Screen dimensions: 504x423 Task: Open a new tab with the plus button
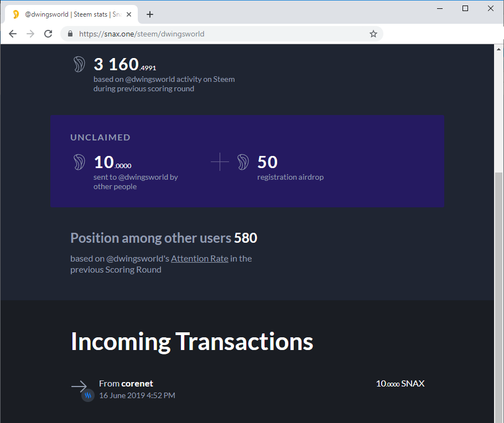click(x=150, y=14)
